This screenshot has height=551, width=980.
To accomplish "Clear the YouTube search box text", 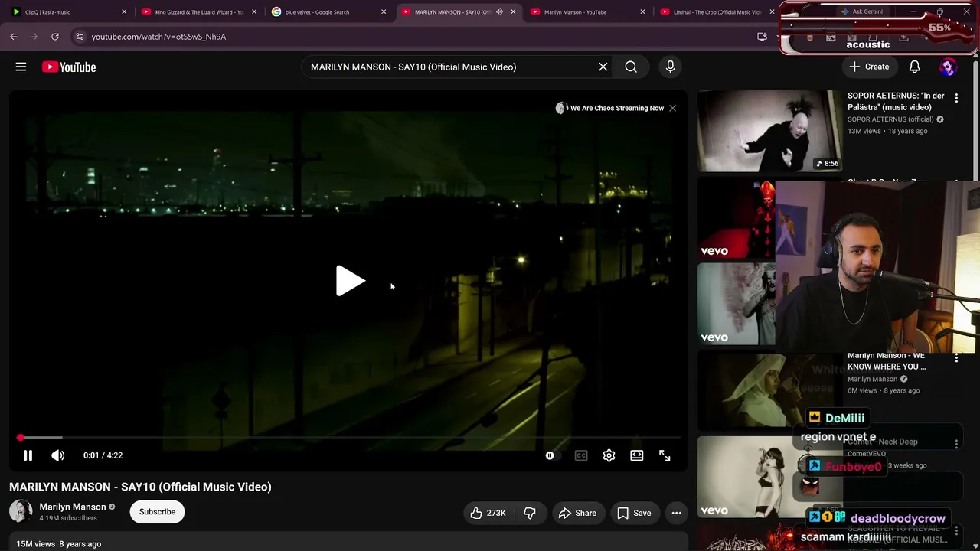I will click(603, 67).
